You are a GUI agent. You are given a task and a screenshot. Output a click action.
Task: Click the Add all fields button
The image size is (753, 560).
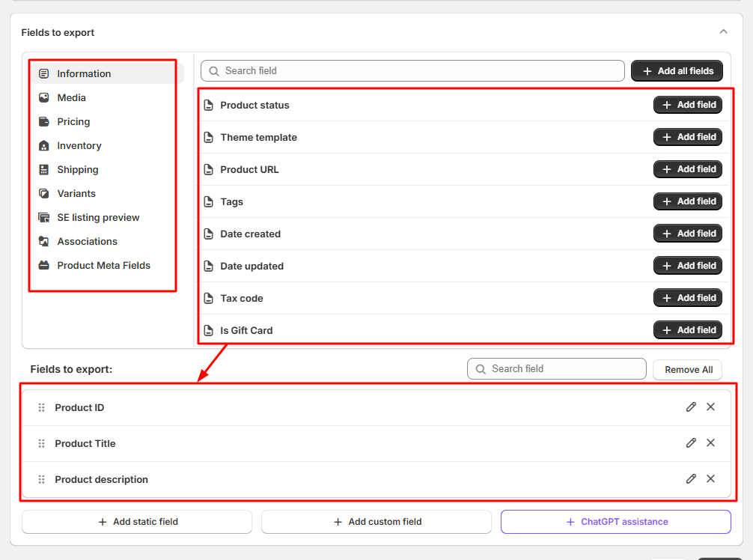pos(677,71)
